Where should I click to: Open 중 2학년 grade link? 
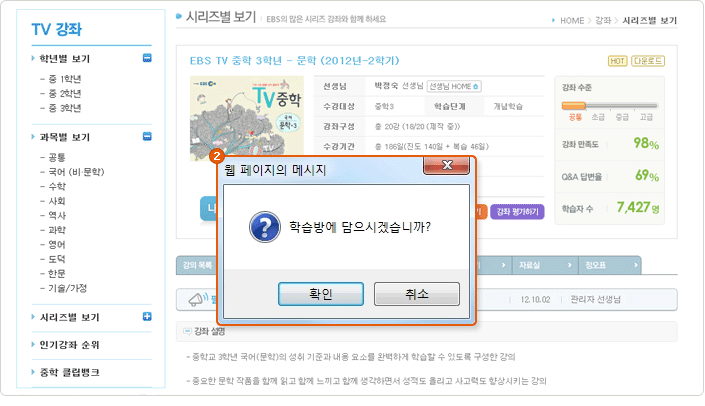(64, 94)
